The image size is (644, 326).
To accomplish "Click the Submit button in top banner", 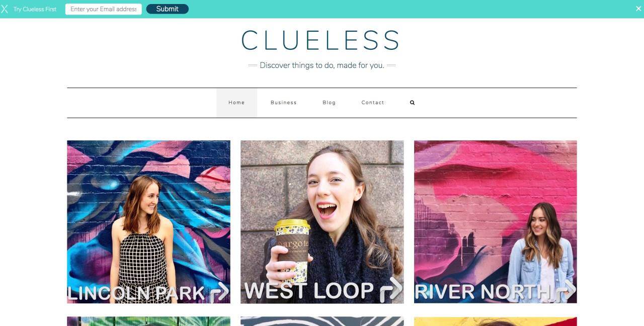I will (x=168, y=9).
